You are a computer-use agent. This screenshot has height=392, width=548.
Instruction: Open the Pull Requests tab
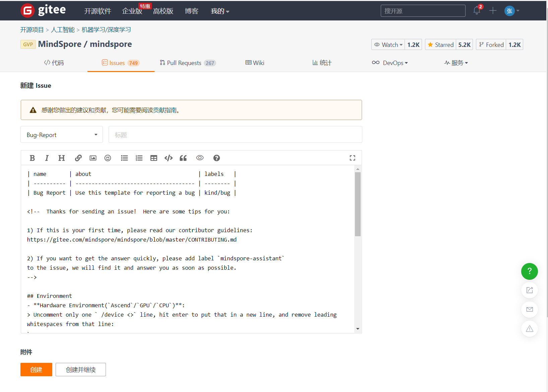pyautogui.click(x=188, y=63)
